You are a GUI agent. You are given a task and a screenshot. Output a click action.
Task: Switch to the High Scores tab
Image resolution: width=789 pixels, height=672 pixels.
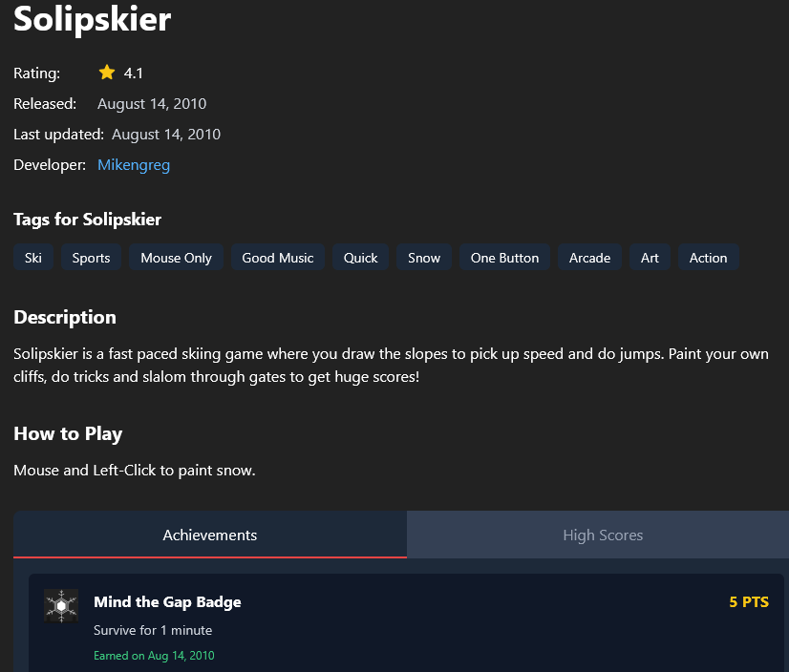tap(603, 535)
